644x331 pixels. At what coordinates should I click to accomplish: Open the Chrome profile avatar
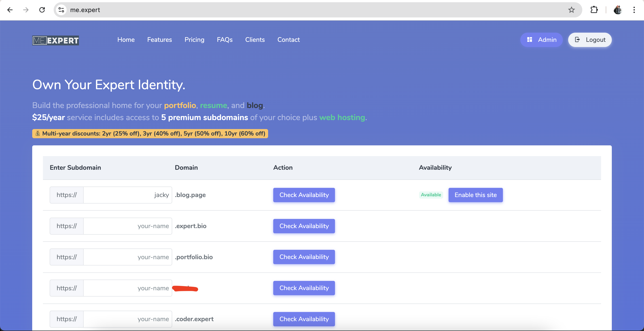pyautogui.click(x=618, y=10)
